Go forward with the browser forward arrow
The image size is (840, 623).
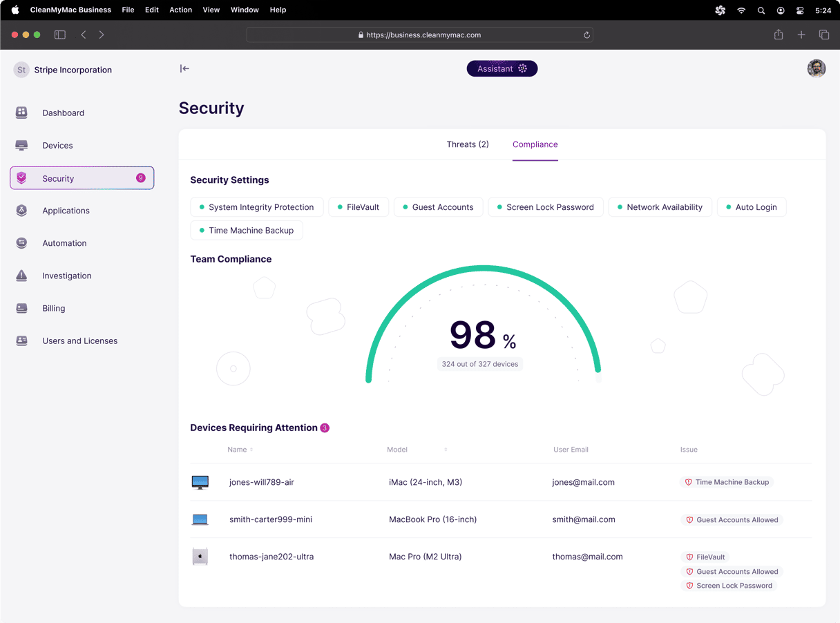pos(102,35)
